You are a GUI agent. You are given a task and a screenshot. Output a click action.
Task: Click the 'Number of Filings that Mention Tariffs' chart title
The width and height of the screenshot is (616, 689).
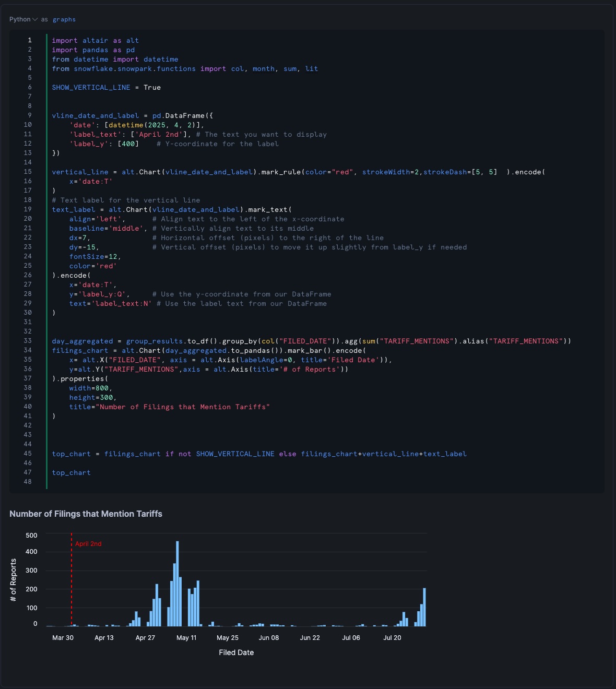pyautogui.click(x=86, y=514)
